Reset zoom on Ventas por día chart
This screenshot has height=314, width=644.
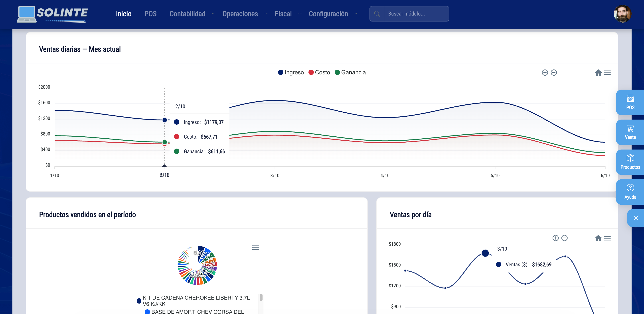(x=598, y=238)
